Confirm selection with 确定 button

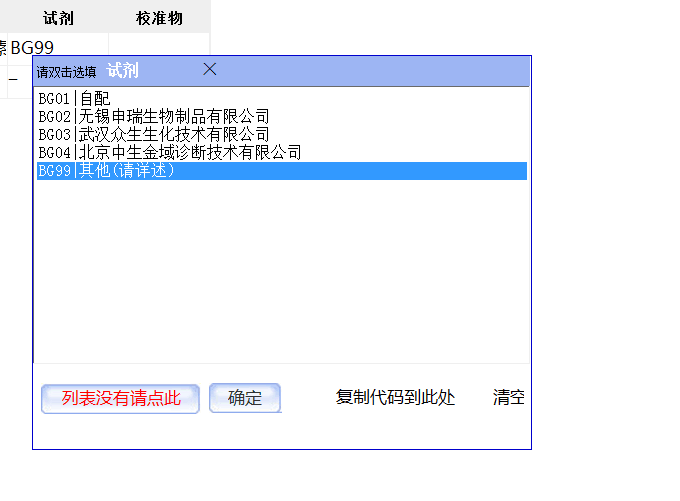click(x=245, y=399)
